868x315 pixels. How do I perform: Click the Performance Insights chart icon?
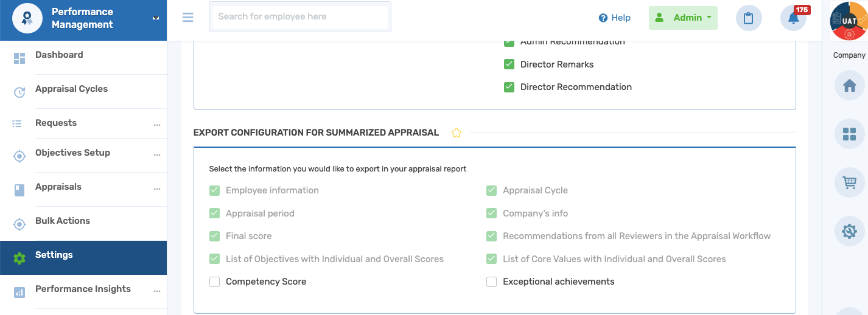[19, 292]
